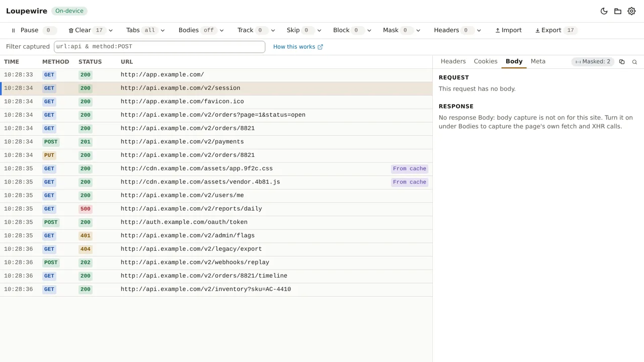Click the METHOD column header
The width and height of the screenshot is (644, 362).
coord(56,62)
